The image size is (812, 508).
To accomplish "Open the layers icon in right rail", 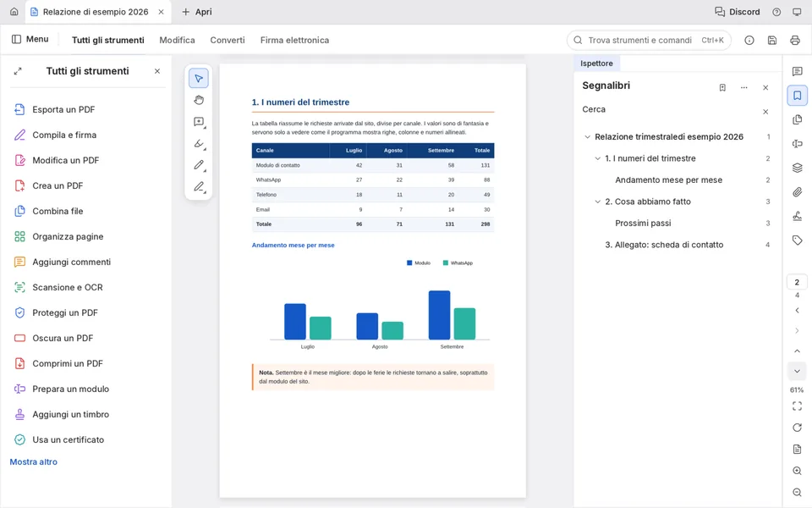I will (x=797, y=168).
